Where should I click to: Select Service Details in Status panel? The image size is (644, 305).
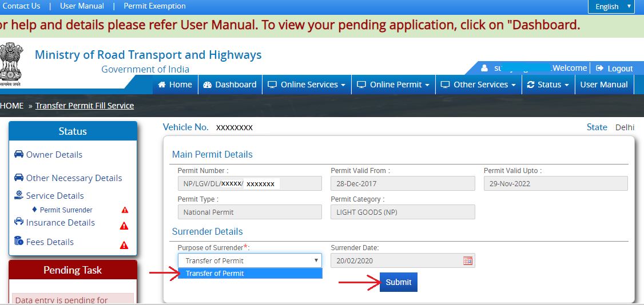tap(55, 195)
